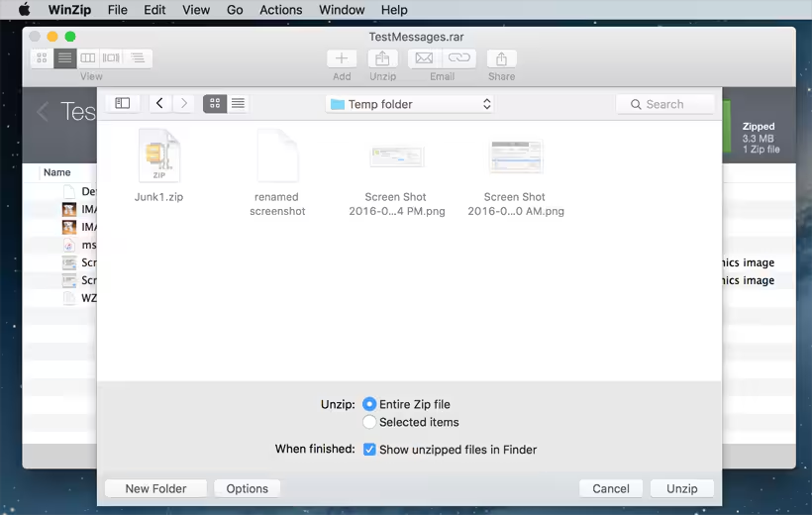Open the Actions menu
Screen dimensions: 812x515
(x=281, y=10)
